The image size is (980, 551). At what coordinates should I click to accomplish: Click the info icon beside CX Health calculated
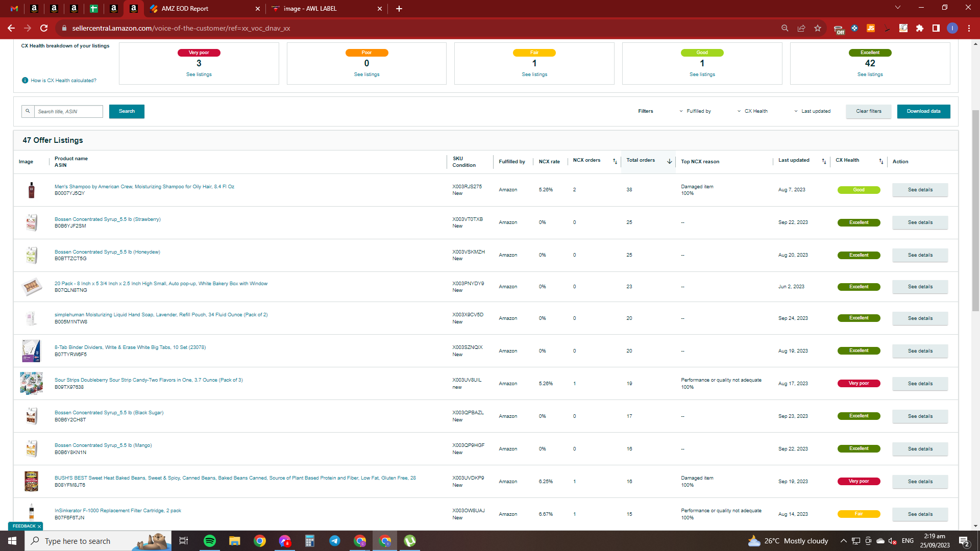coord(25,81)
